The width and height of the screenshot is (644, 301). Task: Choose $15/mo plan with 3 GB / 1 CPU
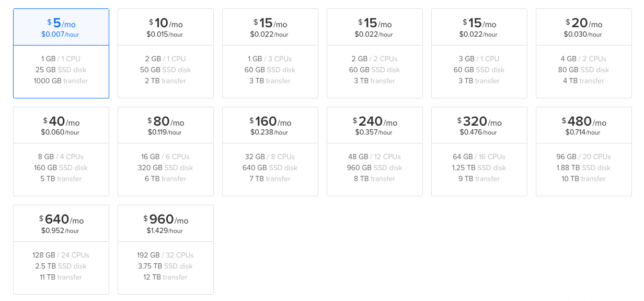point(479,53)
